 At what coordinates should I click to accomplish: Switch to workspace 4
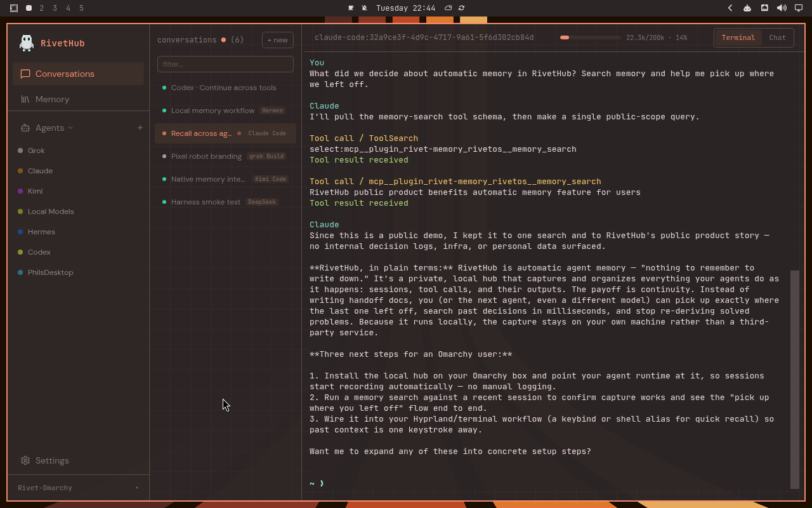click(x=69, y=8)
